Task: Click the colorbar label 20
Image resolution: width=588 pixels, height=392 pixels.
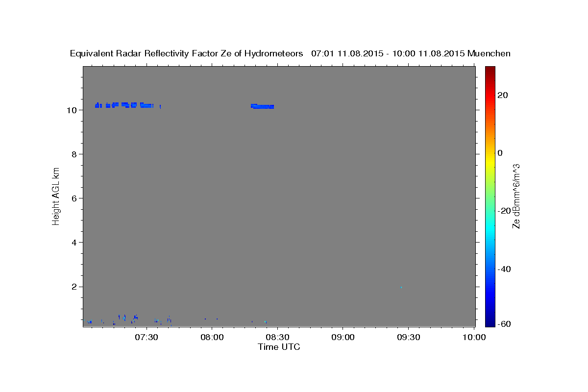Action: [503, 95]
